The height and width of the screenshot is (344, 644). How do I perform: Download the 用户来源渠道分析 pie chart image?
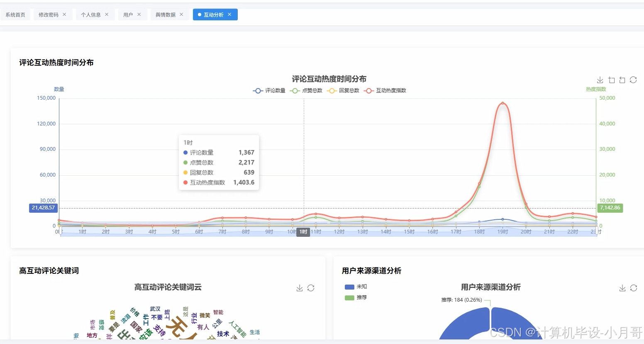point(622,287)
